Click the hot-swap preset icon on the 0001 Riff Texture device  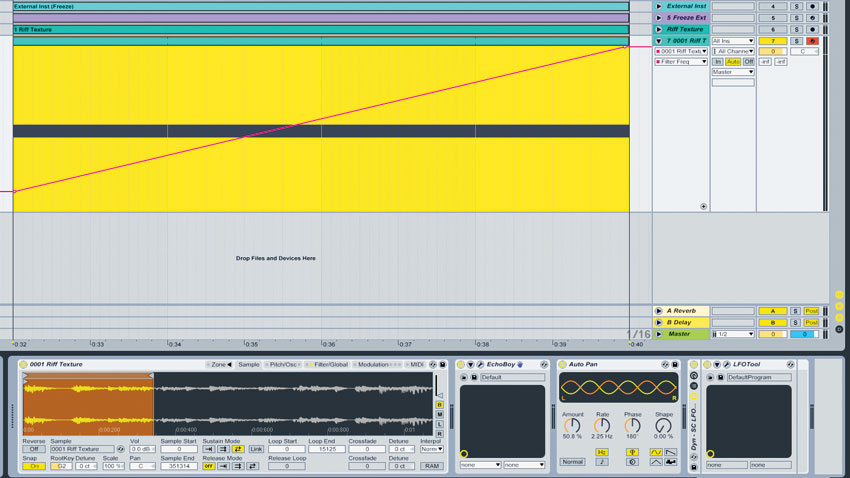coord(433,365)
